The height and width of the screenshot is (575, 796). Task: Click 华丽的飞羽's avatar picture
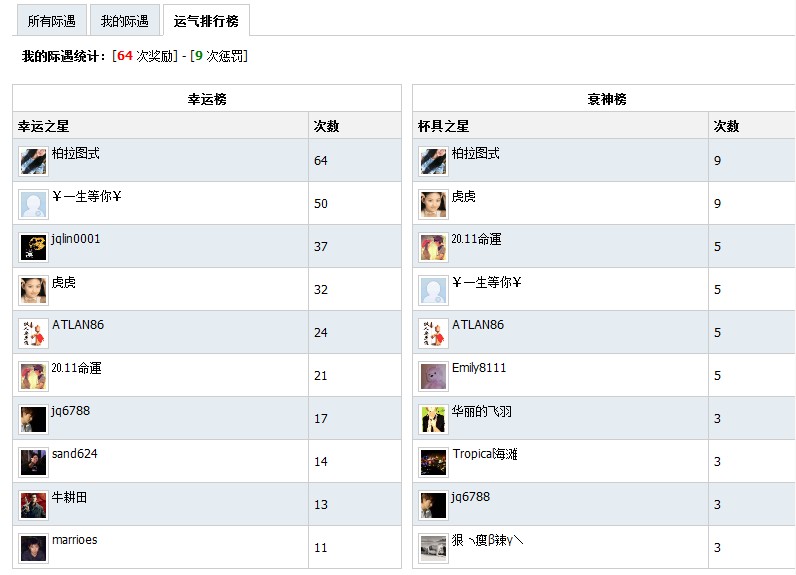[433, 419]
